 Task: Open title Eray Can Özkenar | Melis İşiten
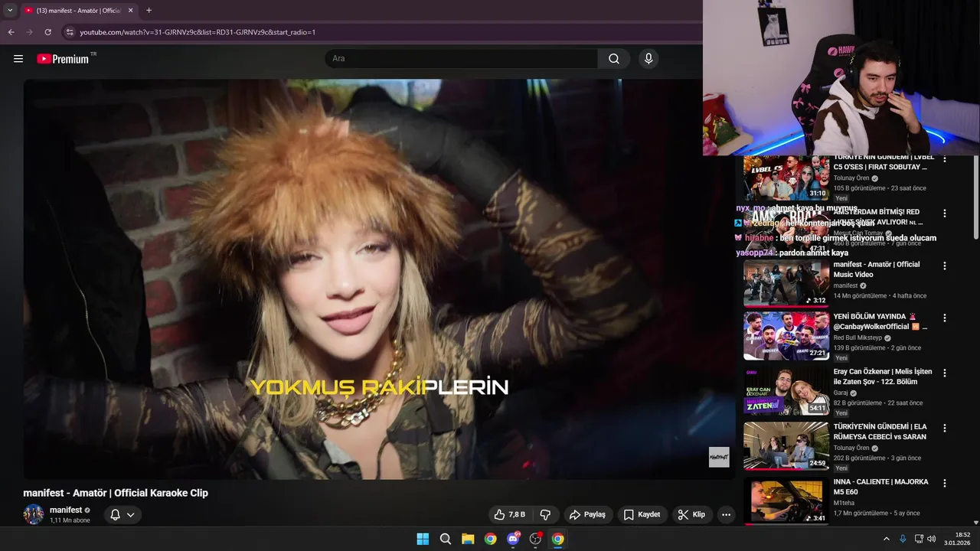(x=883, y=377)
